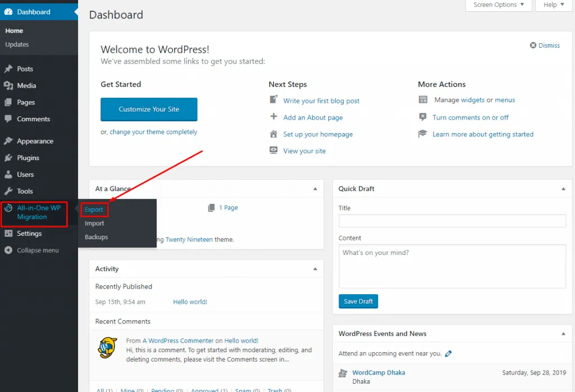
Task: Select Backups in the migration submenu
Action: (97, 237)
